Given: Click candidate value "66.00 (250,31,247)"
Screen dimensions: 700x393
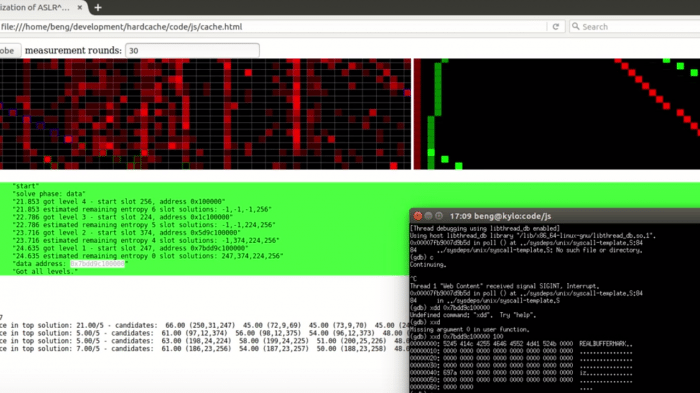Looking at the screenshot, I should pyautogui.click(x=200, y=326).
